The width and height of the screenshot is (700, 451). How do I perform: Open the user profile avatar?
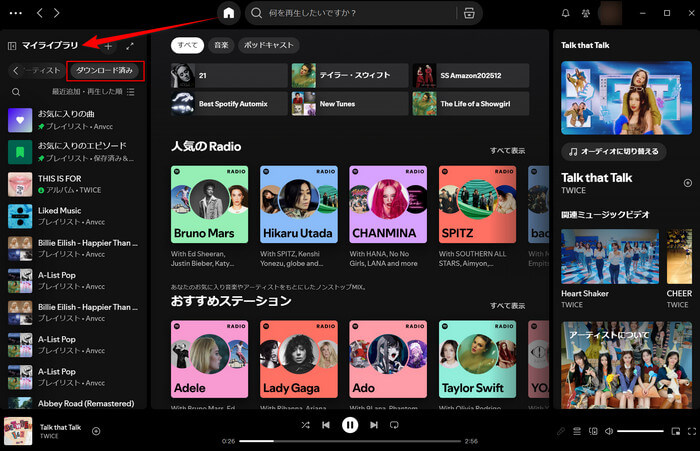[610, 13]
